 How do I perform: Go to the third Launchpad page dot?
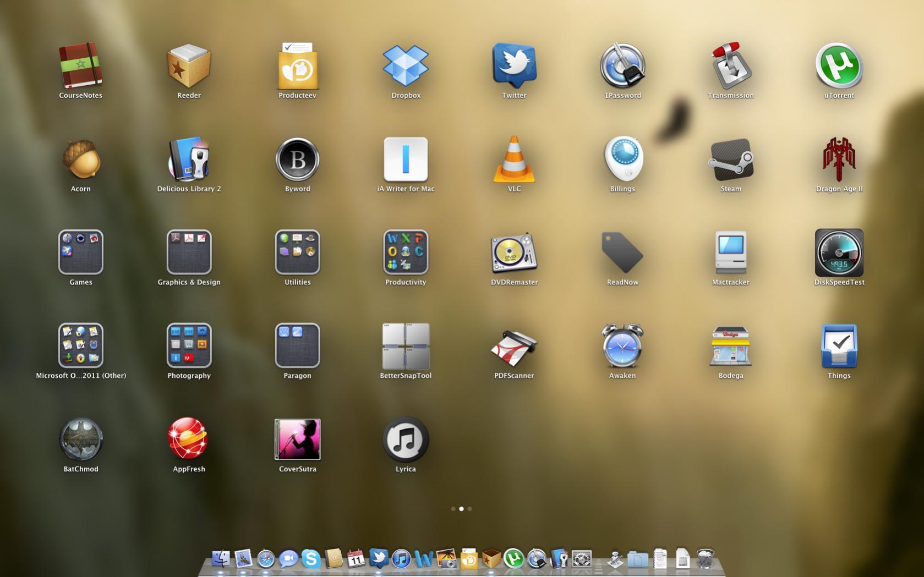(469, 509)
